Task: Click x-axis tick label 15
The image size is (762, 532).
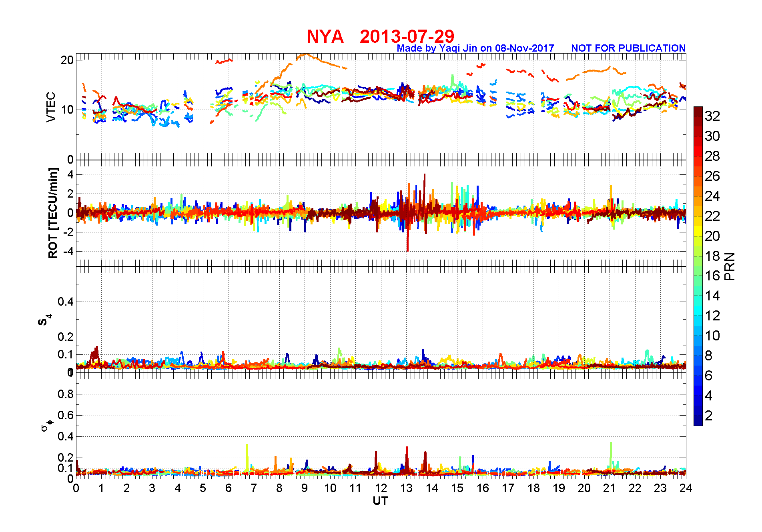Action: (457, 488)
